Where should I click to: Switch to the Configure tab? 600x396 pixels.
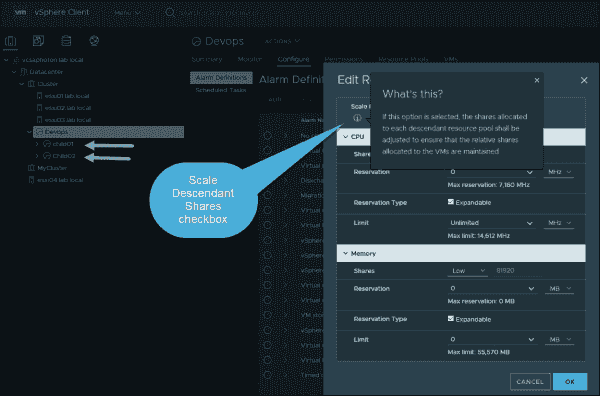[x=293, y=59]
